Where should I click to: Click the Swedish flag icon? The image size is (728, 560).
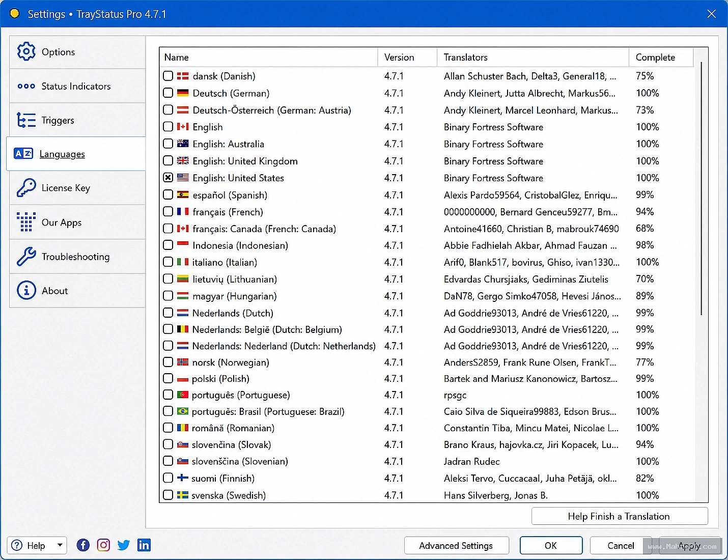(x=183, y=494)
